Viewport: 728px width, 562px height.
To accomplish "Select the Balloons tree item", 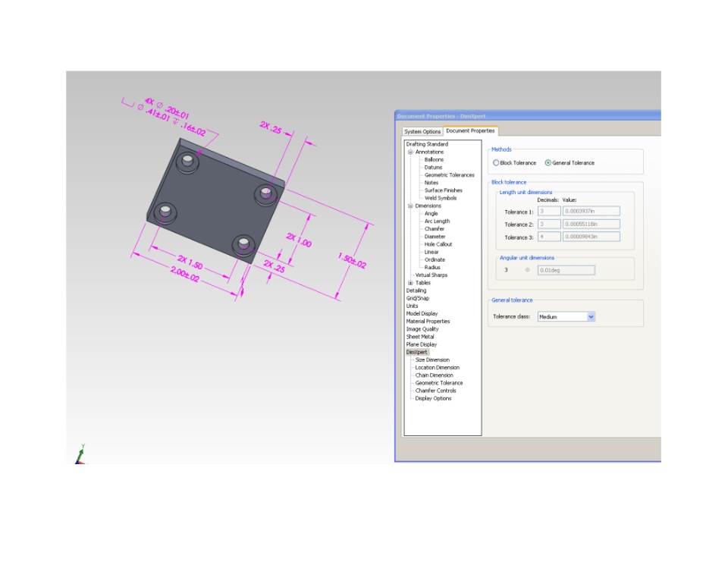I will (434, 159).
